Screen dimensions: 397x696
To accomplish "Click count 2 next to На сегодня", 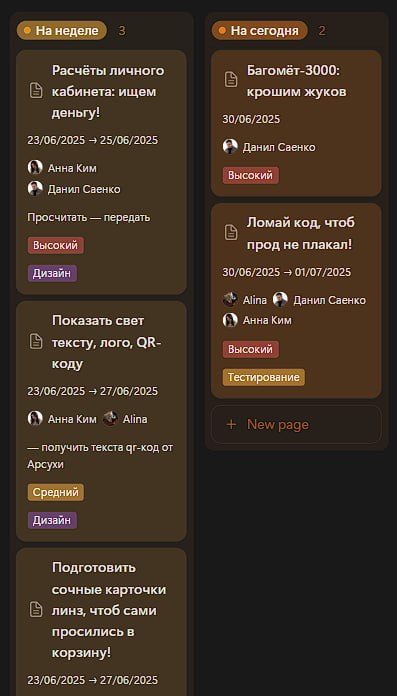I will (322, 31).
